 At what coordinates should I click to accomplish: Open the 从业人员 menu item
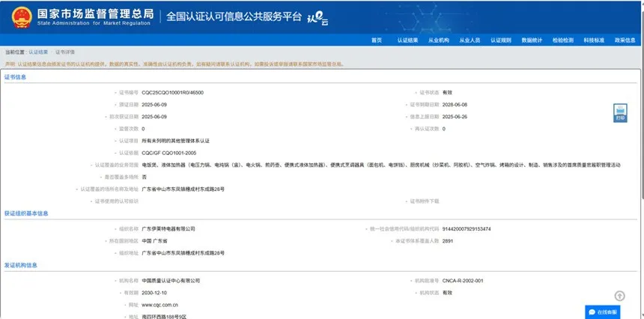tap(470, 40)
